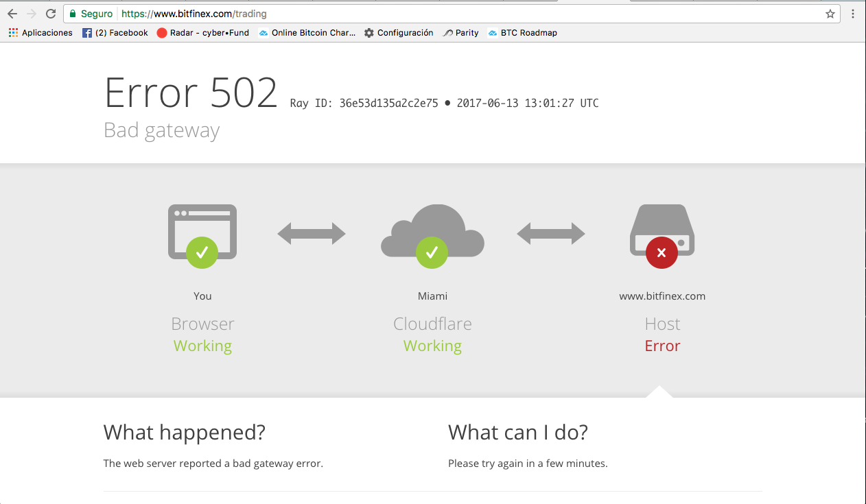Click the Browser status heading

pos(202,324)
